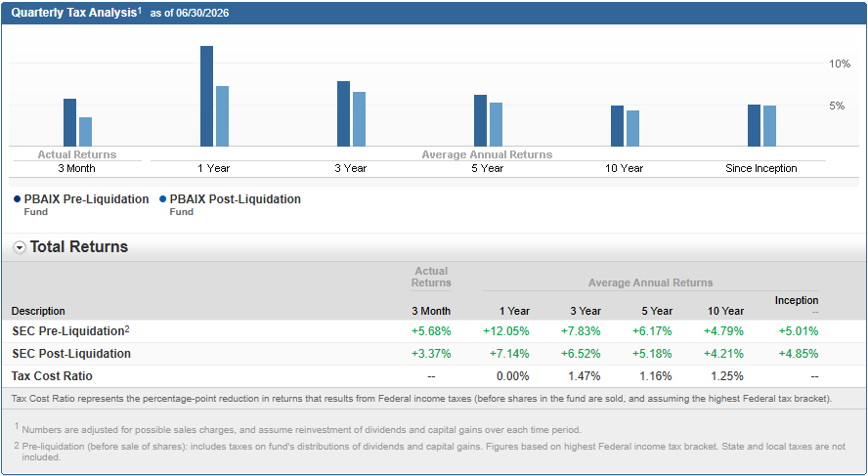Click the 1.47% three-year tax cost value
868x476 pixels.
coord(585,376)
